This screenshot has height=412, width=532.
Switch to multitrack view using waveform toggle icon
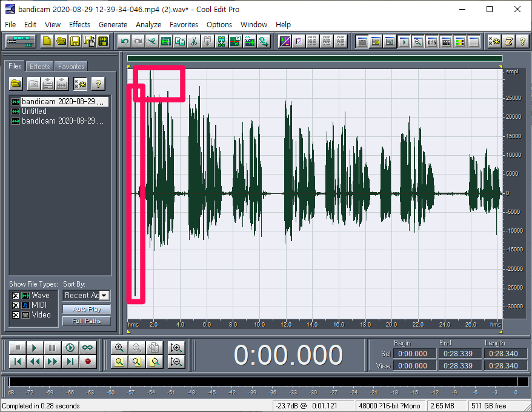click(21, 41)
